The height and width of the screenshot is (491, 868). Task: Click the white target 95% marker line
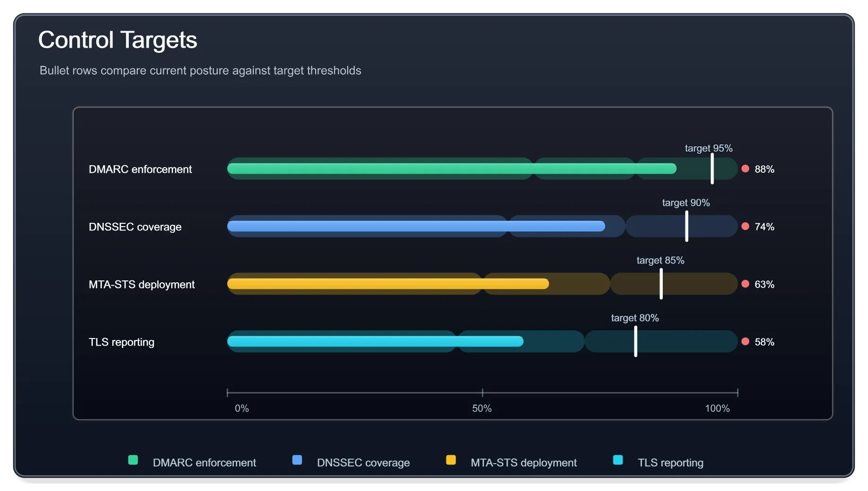click(712, 169)
